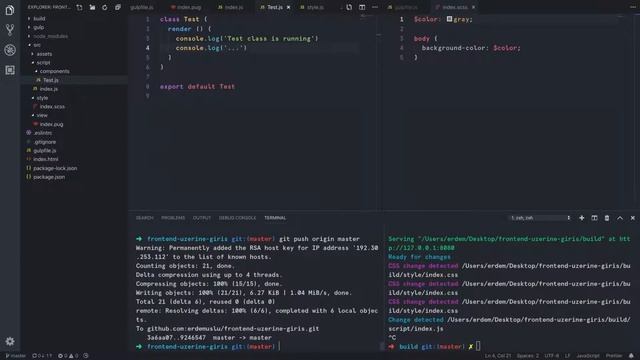The image size is (640, 360).
Task: Open the Explorer view in the activity bar
Action: click(10, 10)
